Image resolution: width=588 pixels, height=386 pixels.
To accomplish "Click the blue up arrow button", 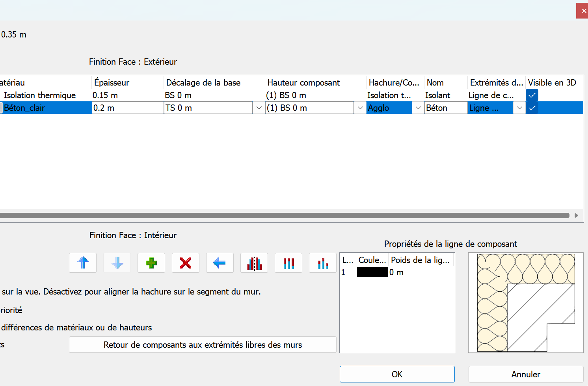I will tap(83, 263).
